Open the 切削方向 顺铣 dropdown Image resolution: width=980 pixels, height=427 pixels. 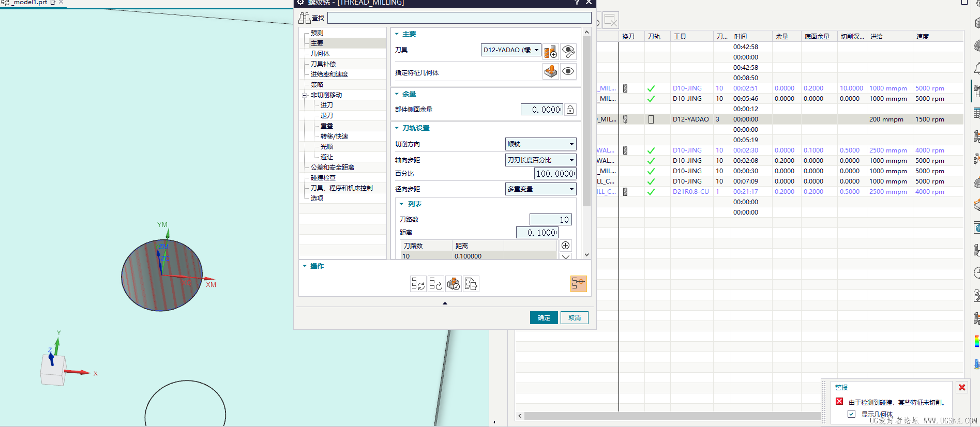pyautogui.click(x=540, y=144)
